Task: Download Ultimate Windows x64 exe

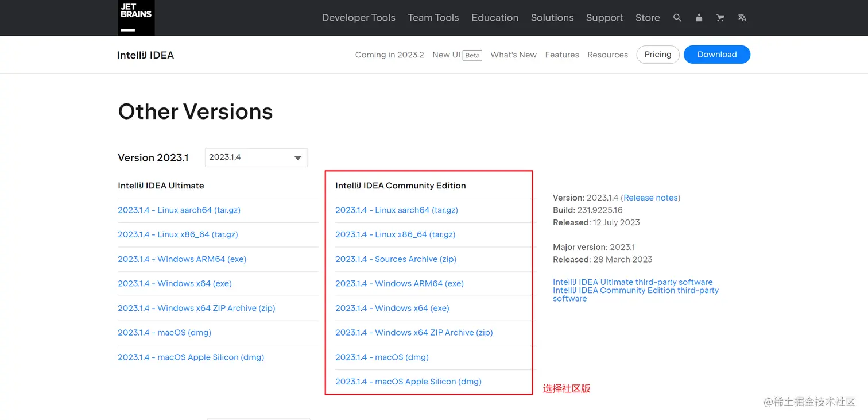Action: tap(175, 284)
